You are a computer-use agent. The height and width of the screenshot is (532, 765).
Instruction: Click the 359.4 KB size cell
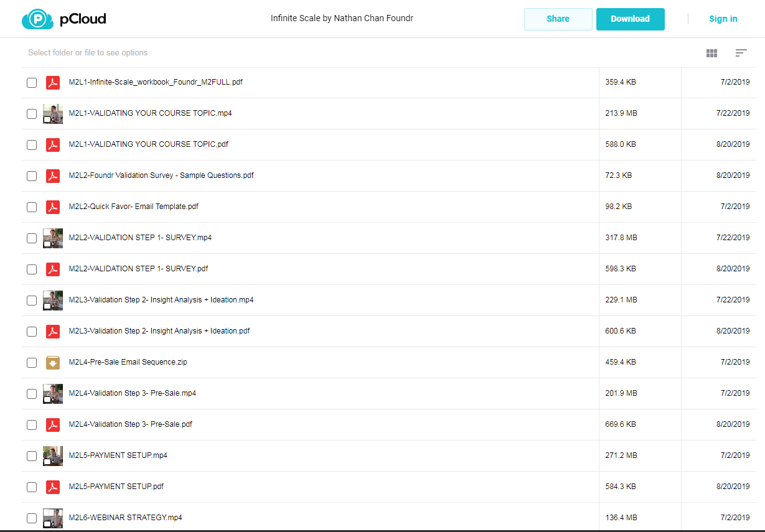[621, 82]
